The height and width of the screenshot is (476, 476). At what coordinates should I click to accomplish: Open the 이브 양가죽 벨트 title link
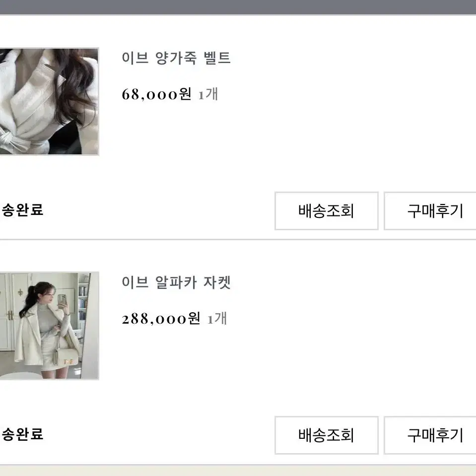click(176, 58)
